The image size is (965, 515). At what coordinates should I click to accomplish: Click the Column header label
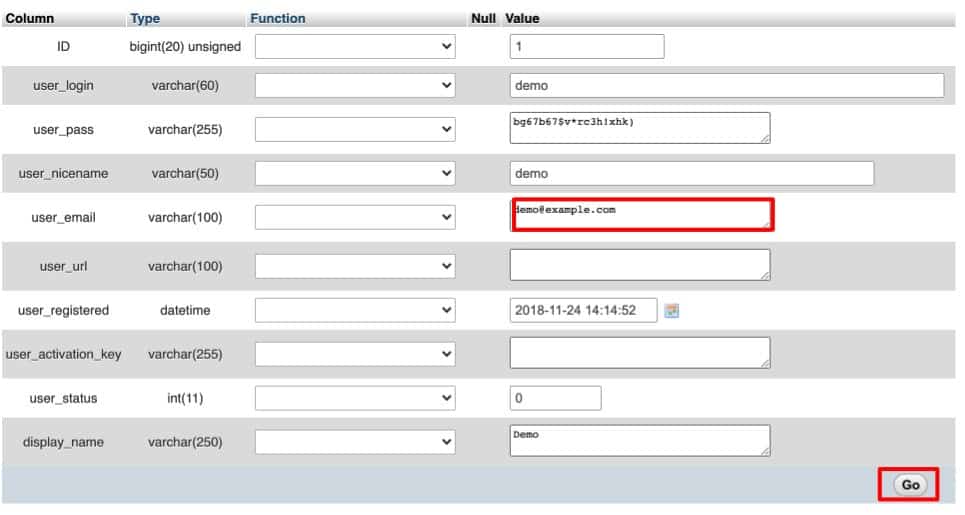30,18
